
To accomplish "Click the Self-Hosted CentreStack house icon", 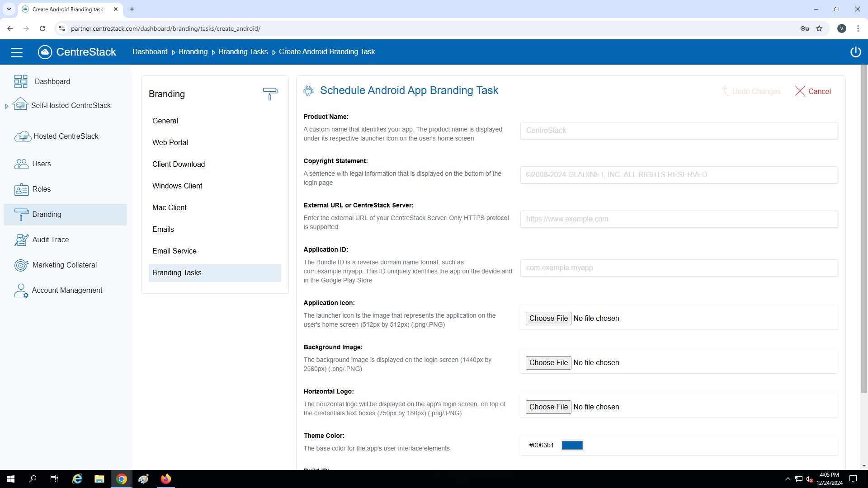I will coord(20,104).
